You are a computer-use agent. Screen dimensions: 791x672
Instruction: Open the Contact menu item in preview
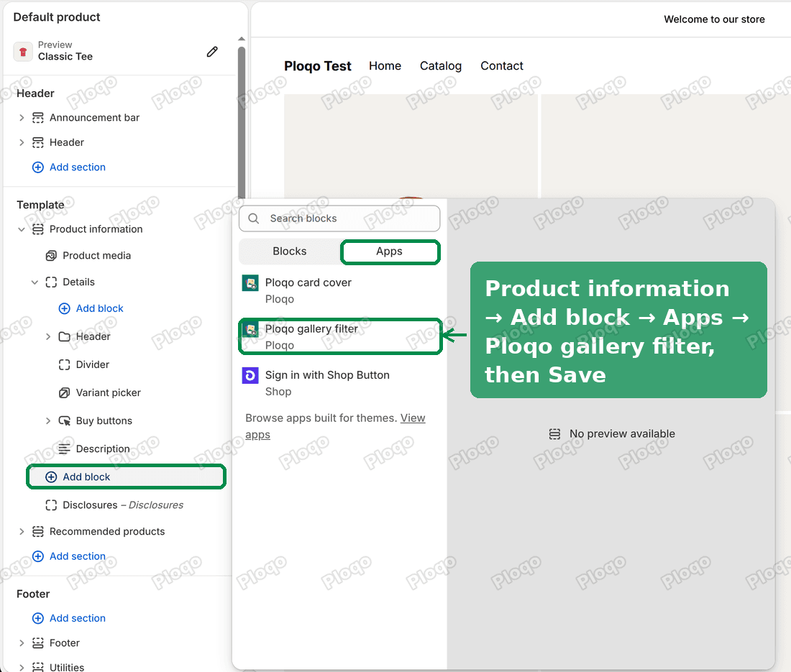click(501, 65)
